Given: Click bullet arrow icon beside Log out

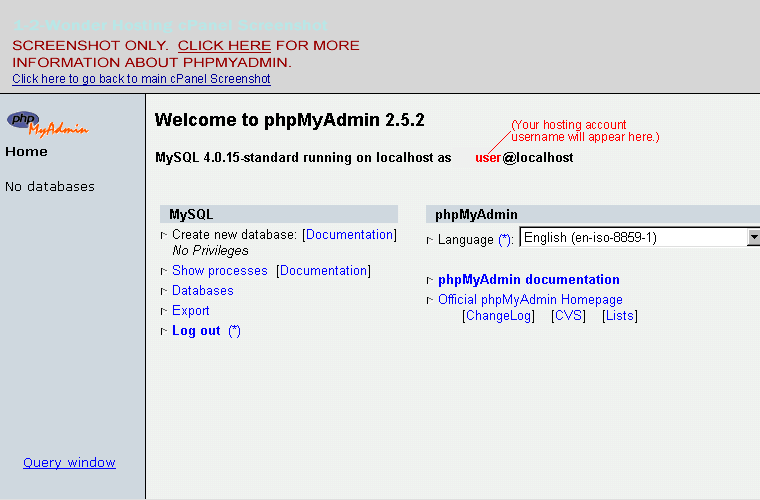Looking at the screenshot, I should click(x=164, y=331).
